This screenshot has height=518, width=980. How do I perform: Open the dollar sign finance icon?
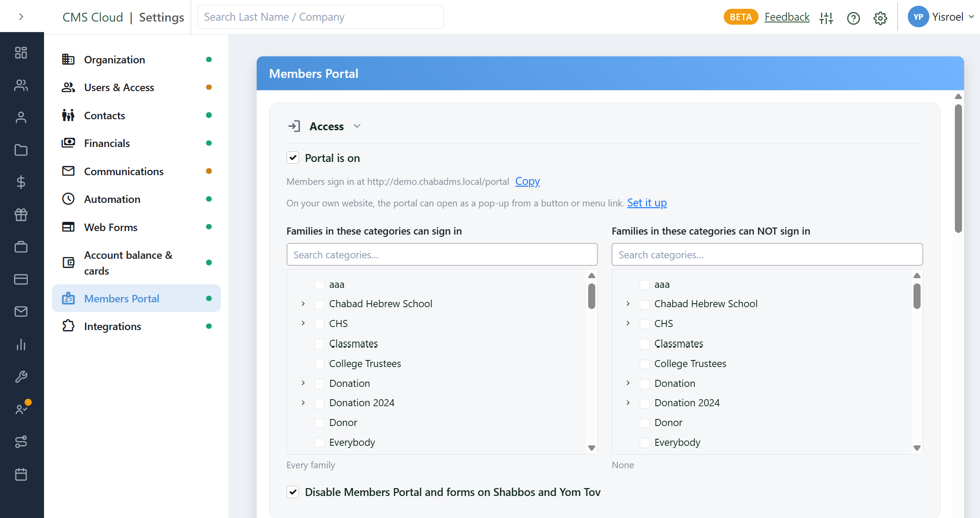click(21, 182)
